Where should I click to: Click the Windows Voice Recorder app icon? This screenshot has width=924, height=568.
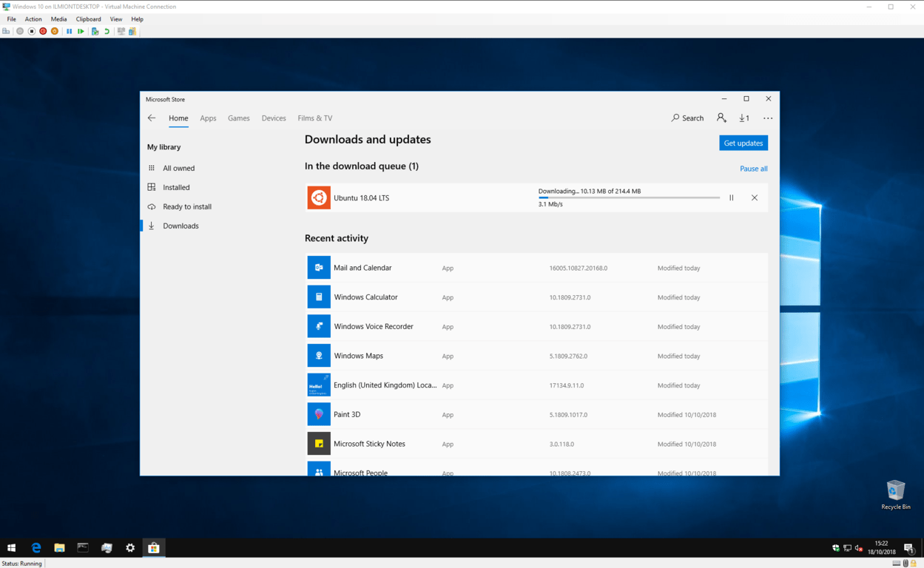coord(319,326)
